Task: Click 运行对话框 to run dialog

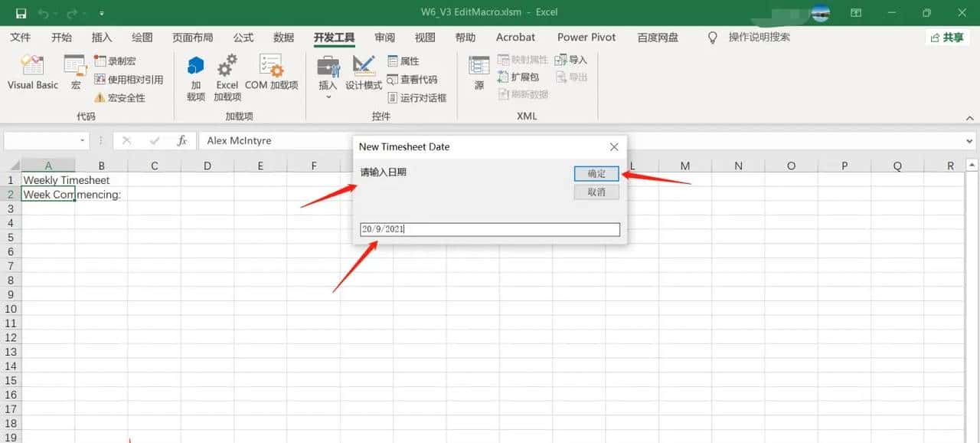Action: [x=417, y=96]
